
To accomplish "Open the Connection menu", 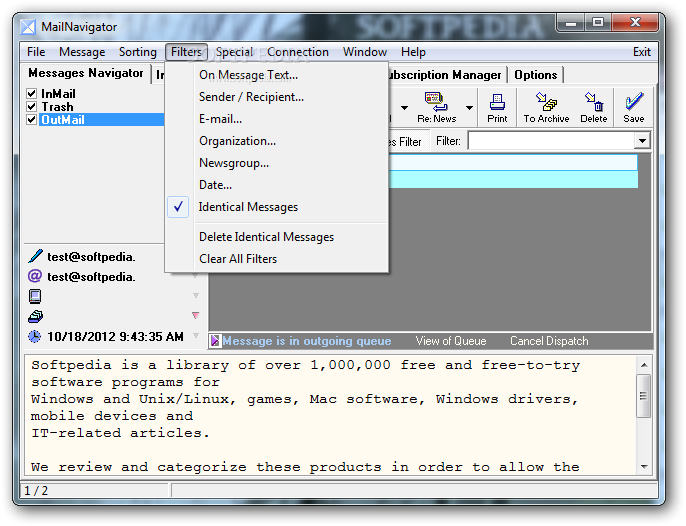I will (298, 52).
